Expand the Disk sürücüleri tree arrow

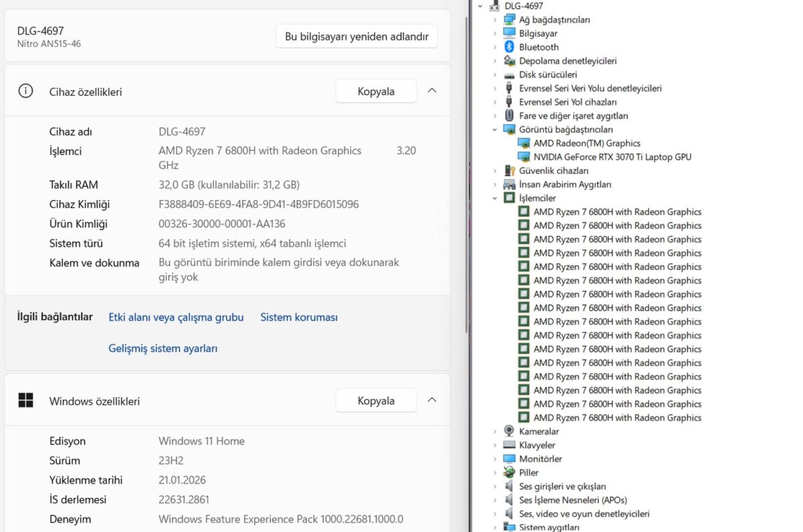point(495,74)
